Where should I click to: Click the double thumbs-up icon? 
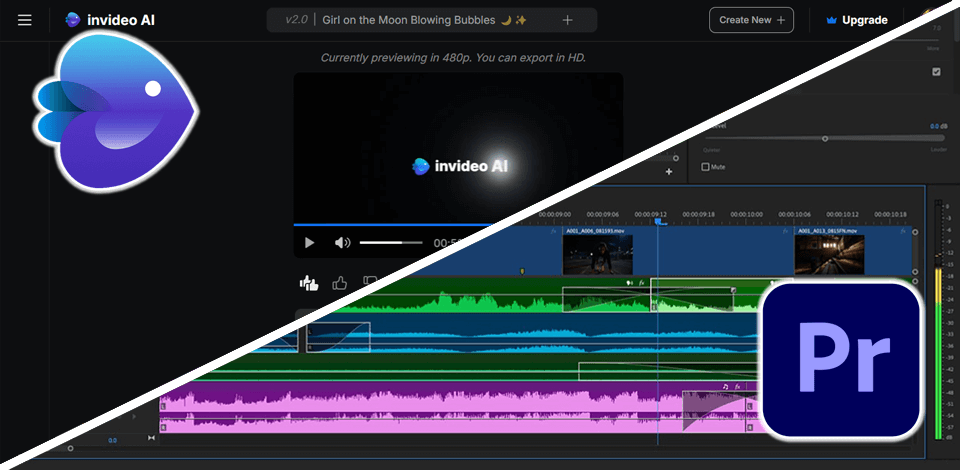tap(309, 283)
